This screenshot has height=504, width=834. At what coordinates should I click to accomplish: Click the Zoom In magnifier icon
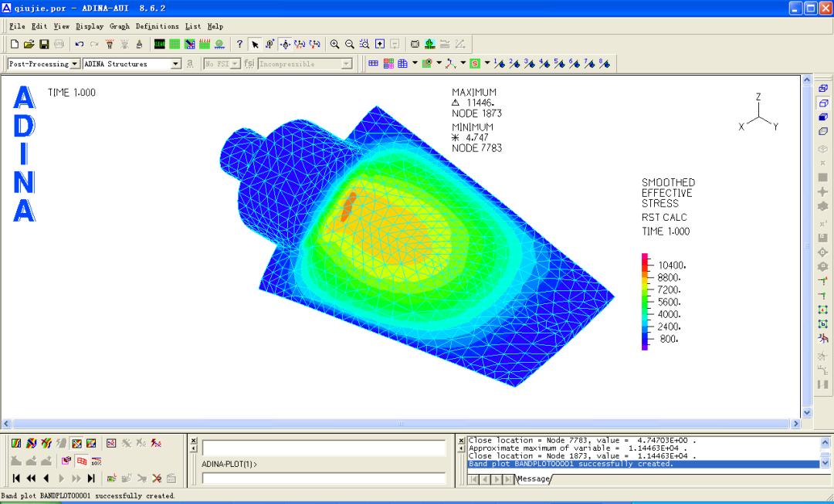tap(335, 45)
